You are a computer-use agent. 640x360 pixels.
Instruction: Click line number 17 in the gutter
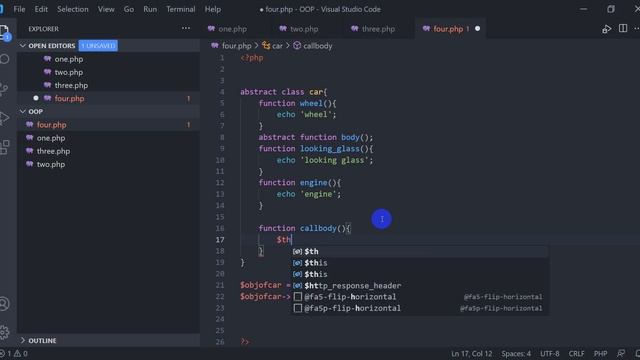pyautogui.click(x=220, y=240)
